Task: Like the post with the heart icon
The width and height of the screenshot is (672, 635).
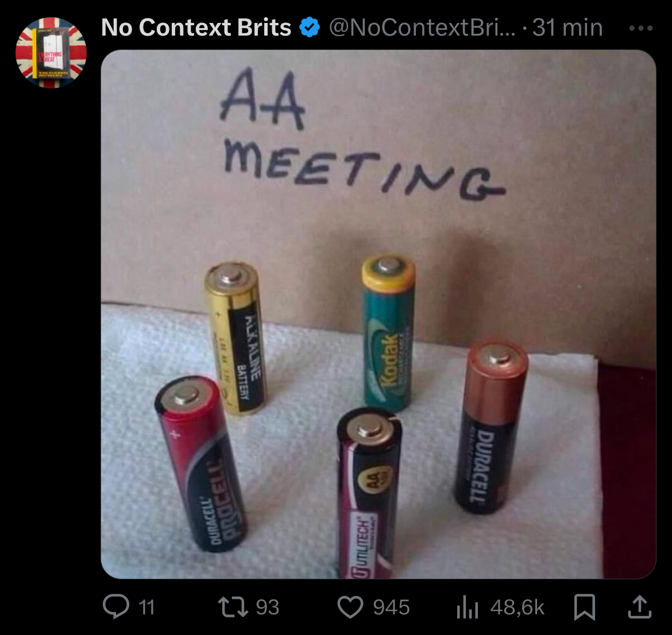Action: click(x=350, y=607)
